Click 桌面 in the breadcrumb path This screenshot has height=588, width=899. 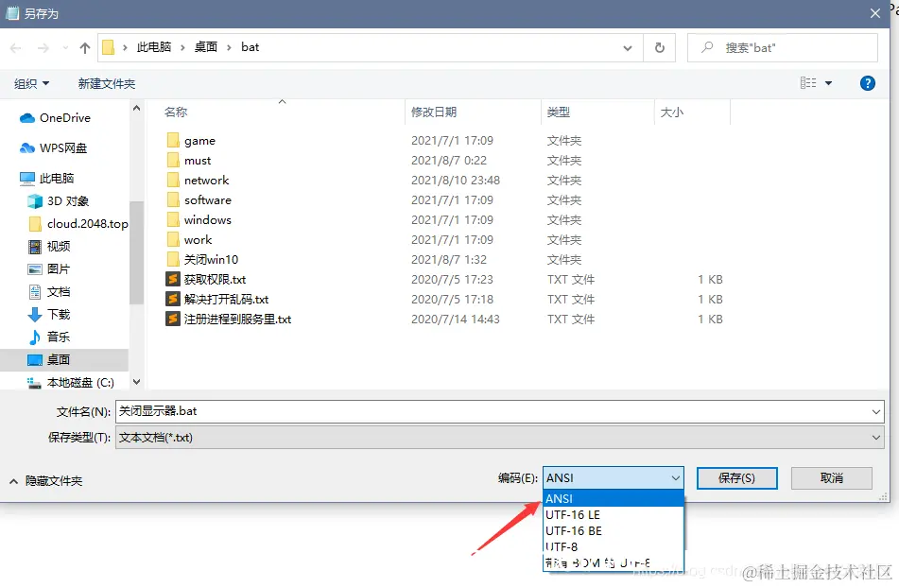pos(206,47)
